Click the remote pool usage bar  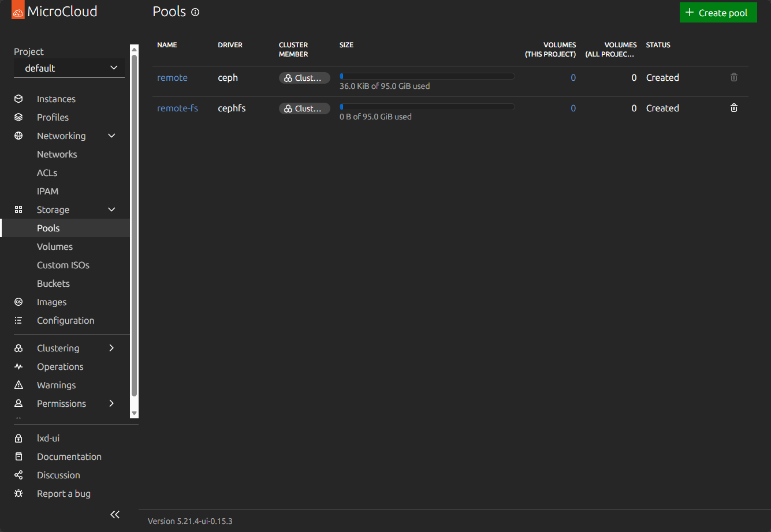point(427,76)
